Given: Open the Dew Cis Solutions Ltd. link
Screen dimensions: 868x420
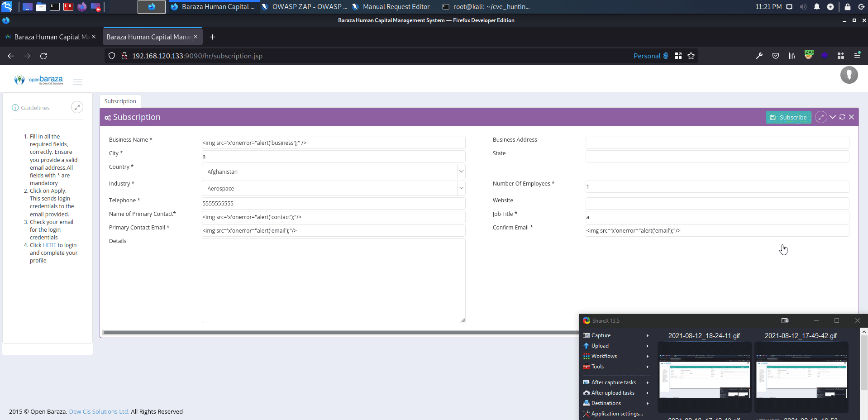Looking at the screenshot, I should pos(99,411).
